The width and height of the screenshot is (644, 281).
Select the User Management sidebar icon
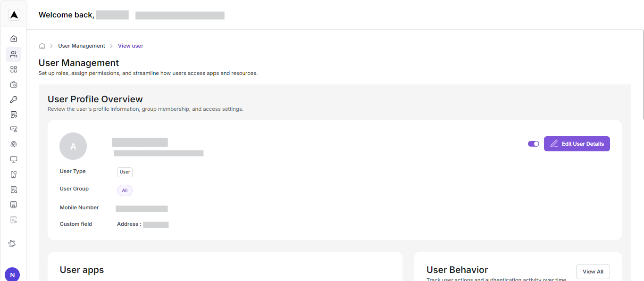click(14, 54)
